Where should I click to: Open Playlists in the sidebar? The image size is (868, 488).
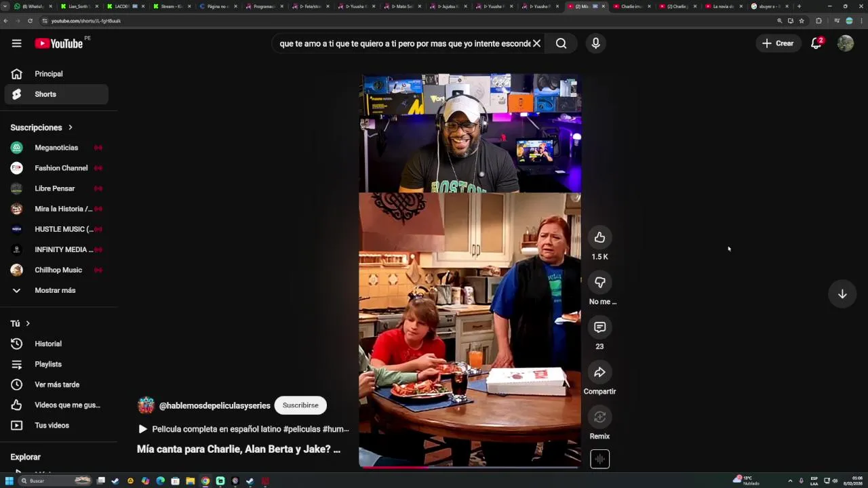coord(56,364)
